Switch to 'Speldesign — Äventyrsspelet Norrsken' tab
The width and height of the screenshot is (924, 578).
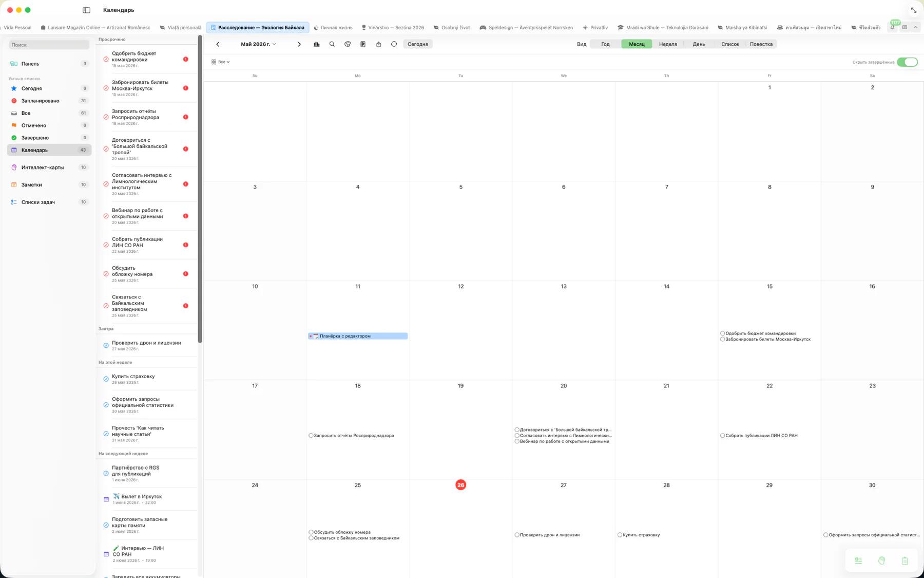pos(526,28)
